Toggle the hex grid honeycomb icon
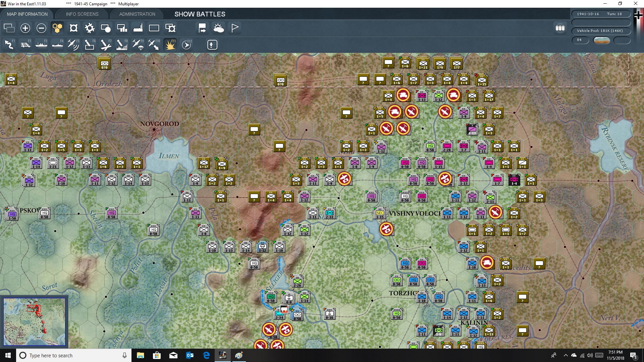The width and height of the screenshot is (644, 362). pos(57,28)
